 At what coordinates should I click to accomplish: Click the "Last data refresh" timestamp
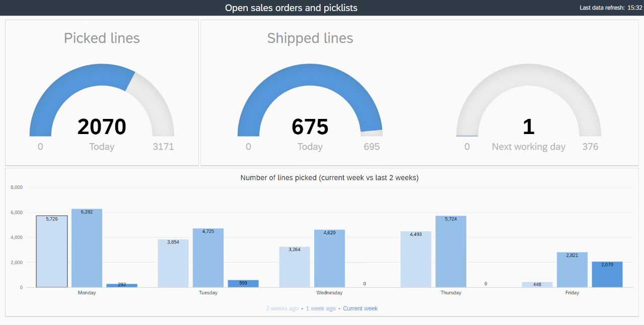[x=610, y=8]
